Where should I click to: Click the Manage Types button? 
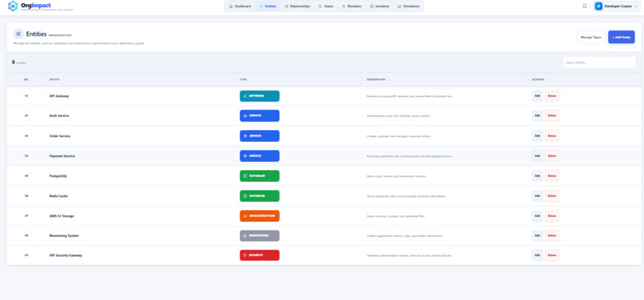[591, 37]
